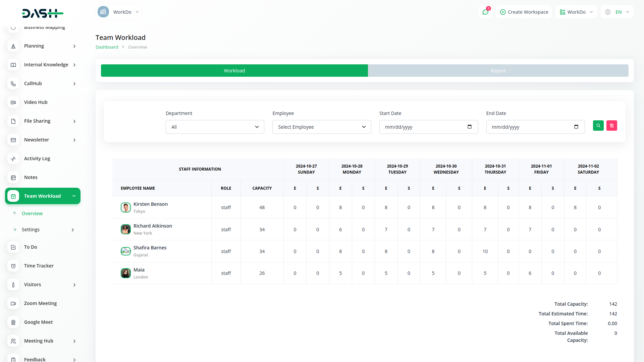Open Google Meet from the sidebar
Viewport: 644px width, 362px height.
[38, 322]
